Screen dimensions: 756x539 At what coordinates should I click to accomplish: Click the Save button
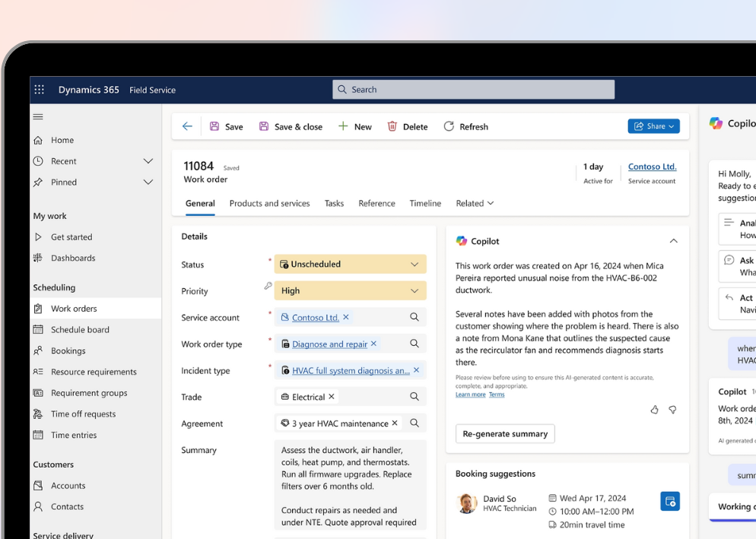226,126
